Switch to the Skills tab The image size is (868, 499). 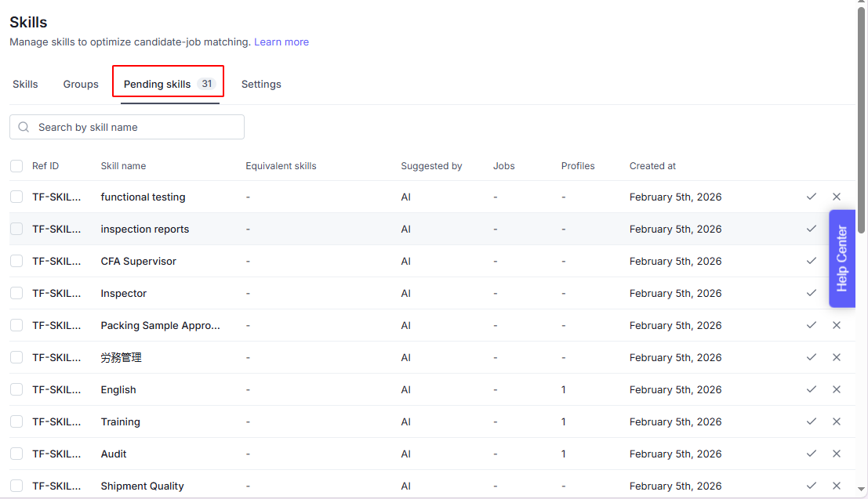click(x=25, y=84)
